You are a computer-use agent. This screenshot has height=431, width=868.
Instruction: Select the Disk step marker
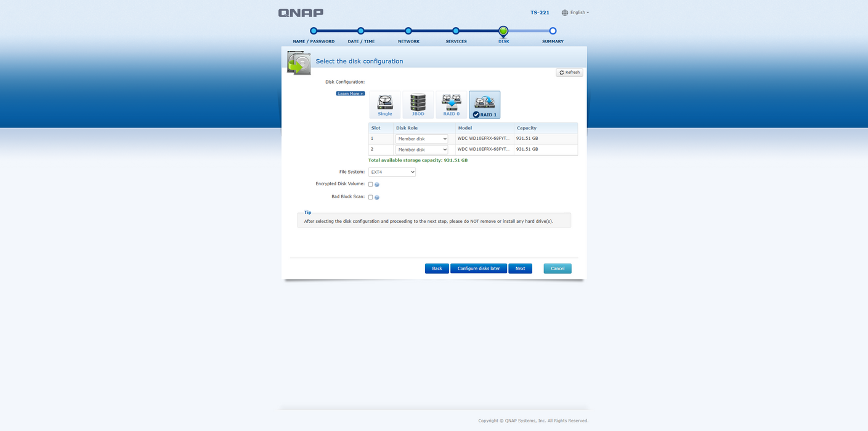(503, 31)
